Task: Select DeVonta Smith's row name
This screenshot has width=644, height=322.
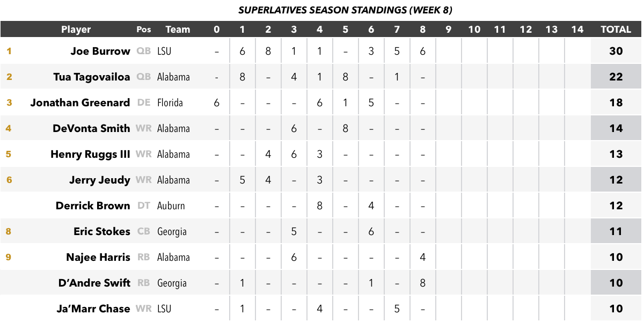Action: coord(91,128)
